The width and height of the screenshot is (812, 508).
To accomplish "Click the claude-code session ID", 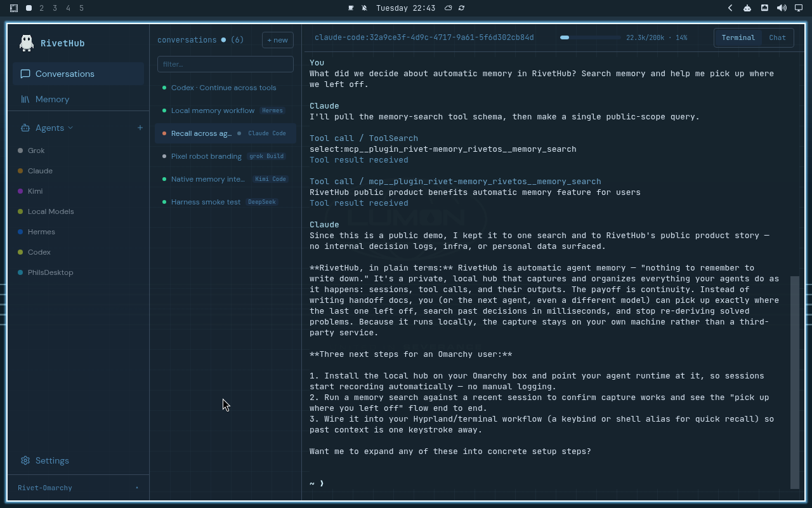I will pyautogui.click(x=424, y=37).
